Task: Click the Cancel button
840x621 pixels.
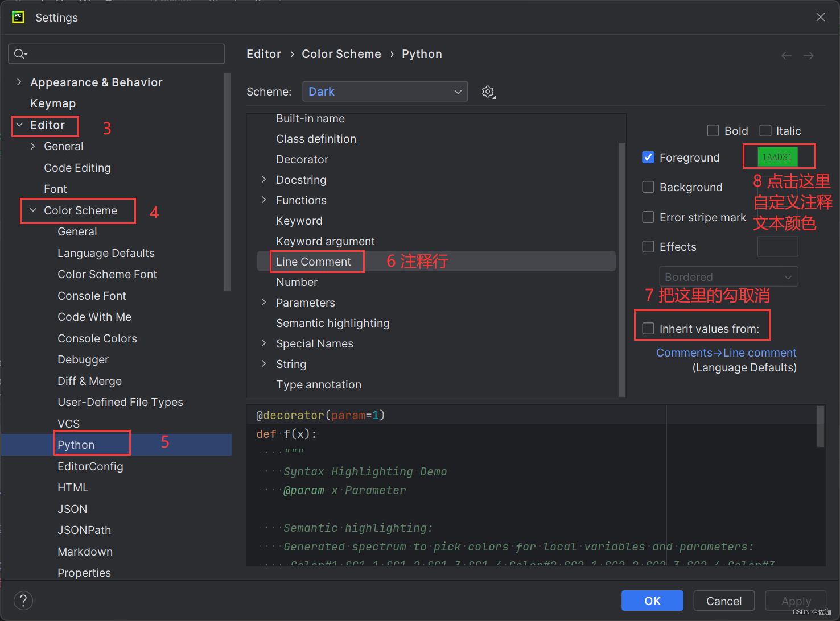Action: click(x=724, y=601)
